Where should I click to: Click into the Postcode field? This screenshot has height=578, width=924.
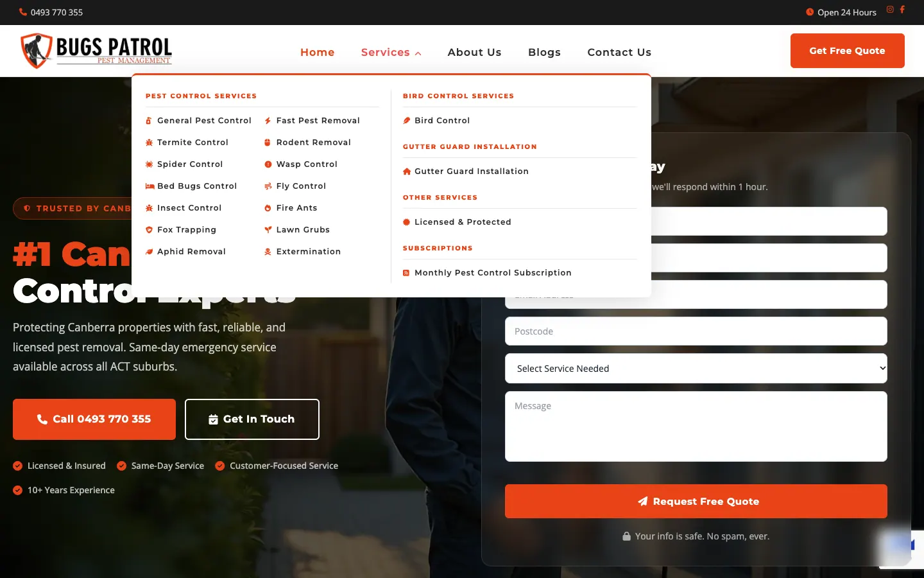click(696, 331)
